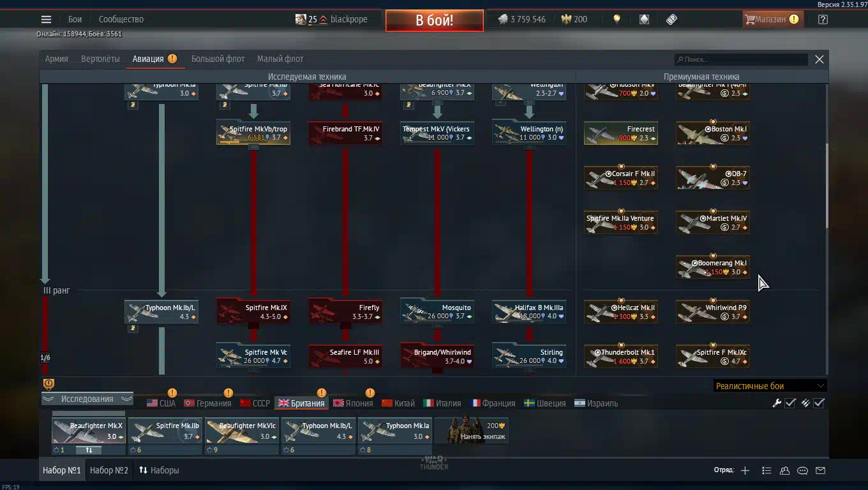Select Италия nation tab
The height and width of the screenshot is (490, 868).
point(442,403)
